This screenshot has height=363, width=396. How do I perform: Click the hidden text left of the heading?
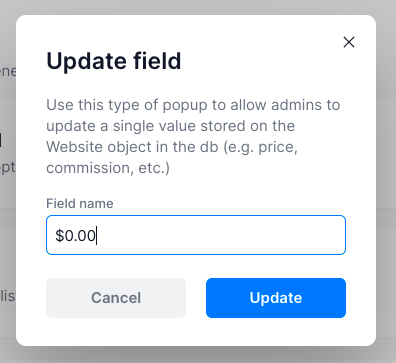[7, 71]
